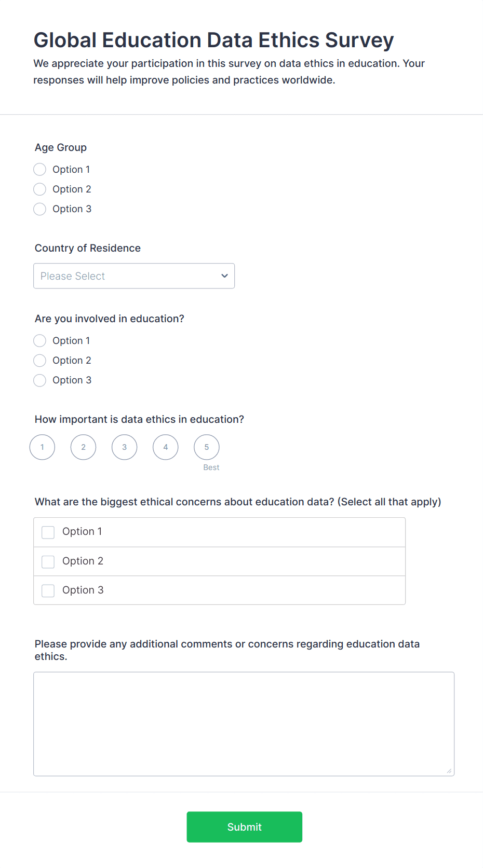Viewport: 483px width, 868px height.
Task: Grab the textarea resize handle
Action: click(x=449, y=771)
